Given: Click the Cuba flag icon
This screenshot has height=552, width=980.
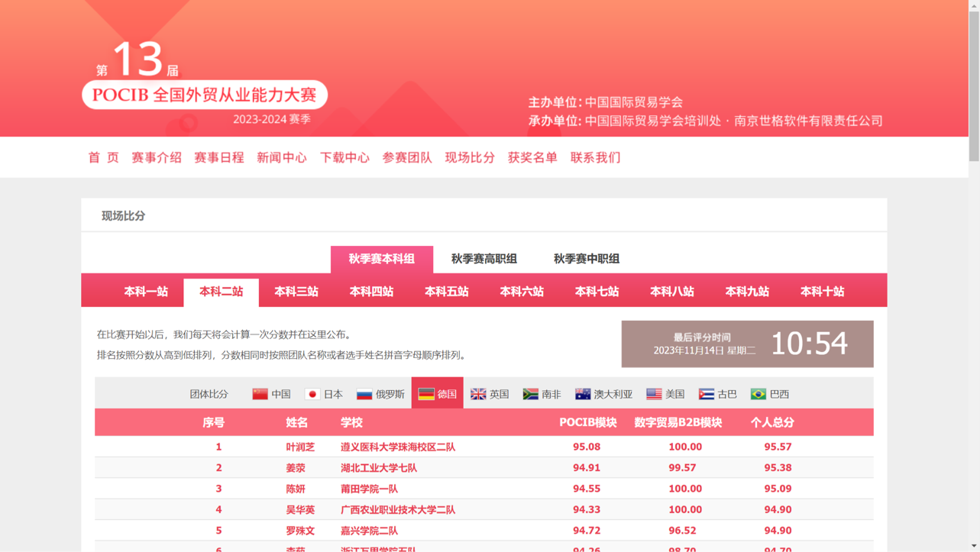Looking at the screenshot, I should click(707, 394).
